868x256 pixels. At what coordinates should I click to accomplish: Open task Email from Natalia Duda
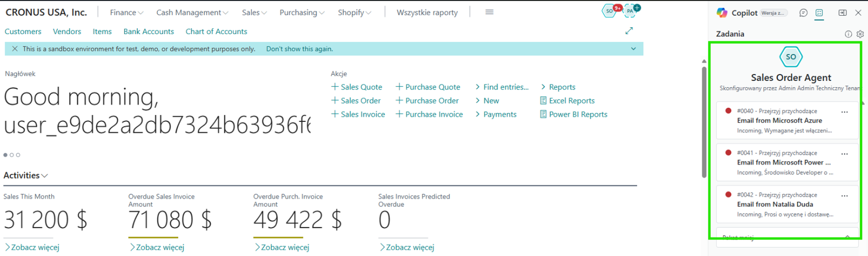[x=787, y=204]
